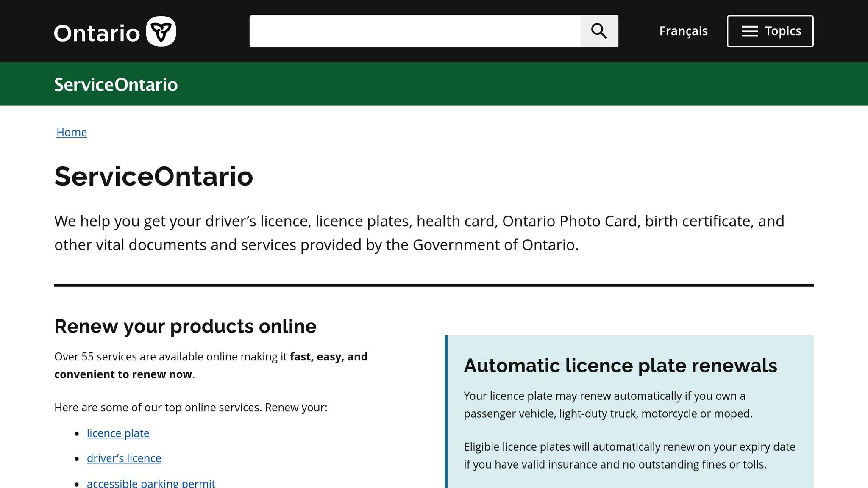Click the accessible parking permit link

[x=150, y=483]
